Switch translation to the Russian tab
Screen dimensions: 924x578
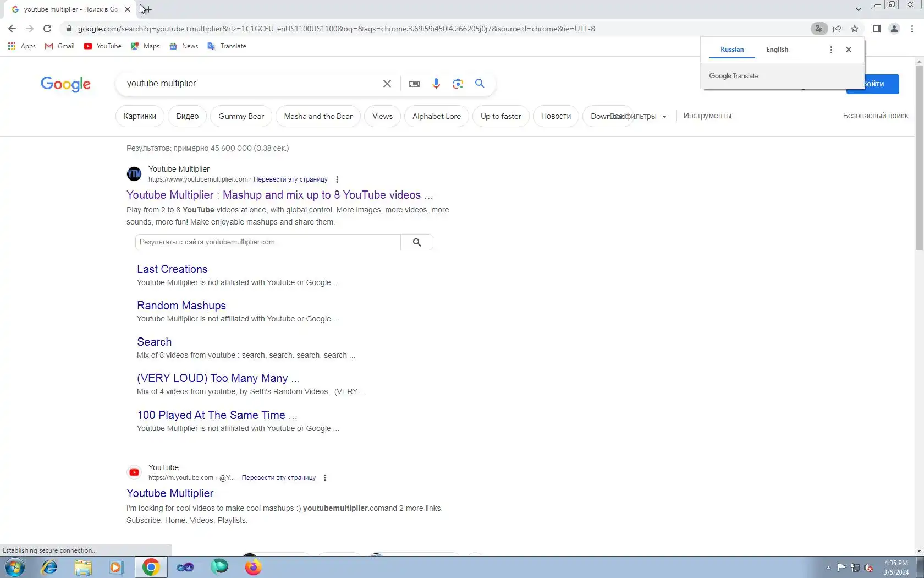click(732, 50)
